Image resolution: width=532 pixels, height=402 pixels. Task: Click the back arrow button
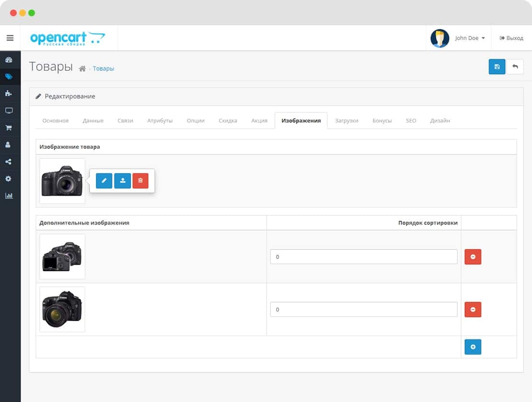tap(515, 67)
